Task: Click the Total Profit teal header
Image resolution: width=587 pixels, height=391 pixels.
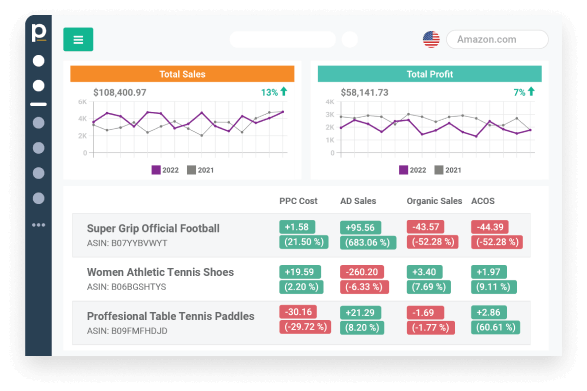Action: tap(430, 74)
